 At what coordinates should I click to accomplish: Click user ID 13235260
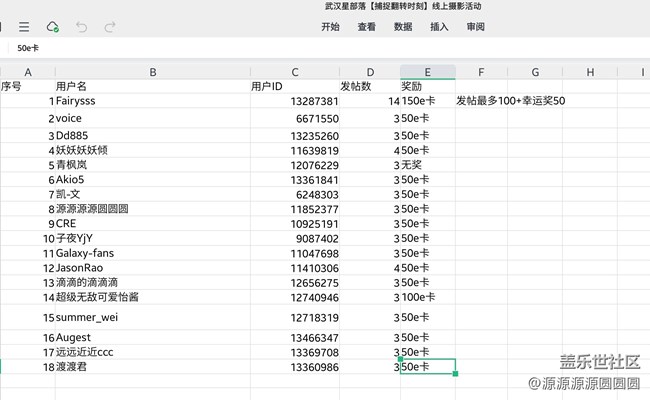click(x=295, y=136)
